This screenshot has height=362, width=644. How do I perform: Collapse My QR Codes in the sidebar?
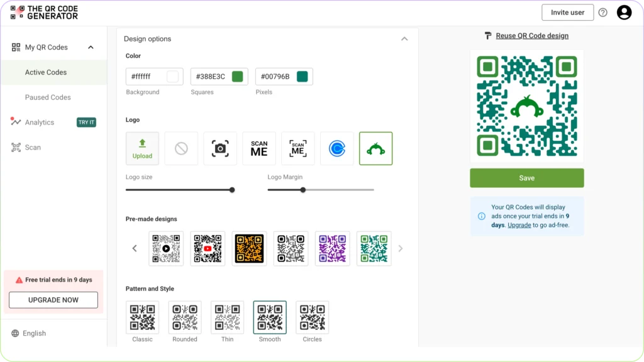click(x=90, y=47)
